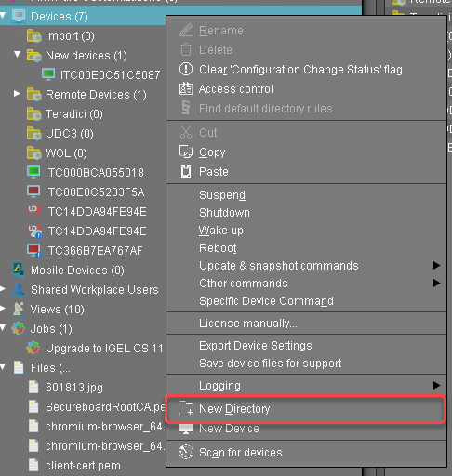Click the Scan for devices radar icon
The height and width of the screenshot is (476, 452).
(x=186, y=452)
